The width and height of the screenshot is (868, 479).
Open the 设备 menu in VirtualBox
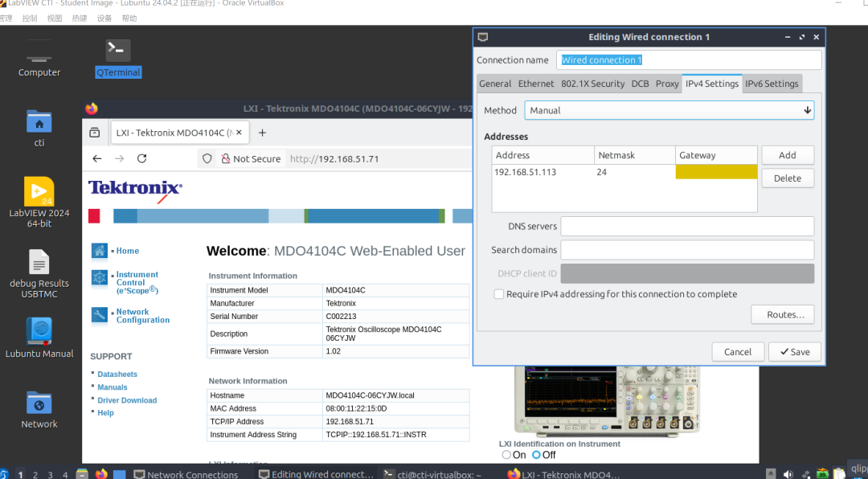[104, 18]
